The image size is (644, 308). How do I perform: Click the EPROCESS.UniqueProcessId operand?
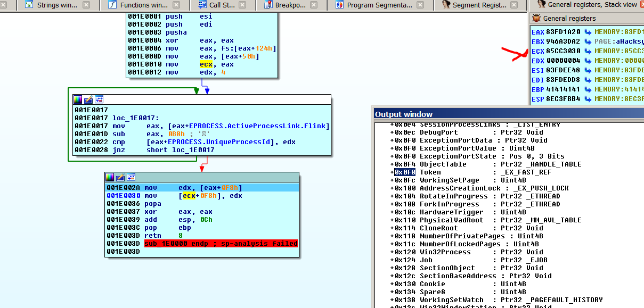218,142
